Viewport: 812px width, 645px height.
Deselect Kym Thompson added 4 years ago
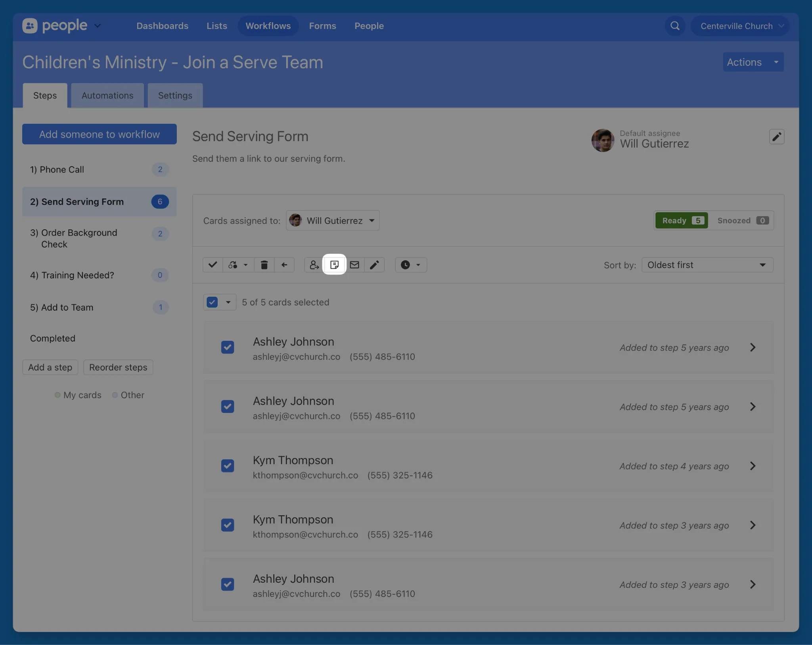tap(228, 466)
